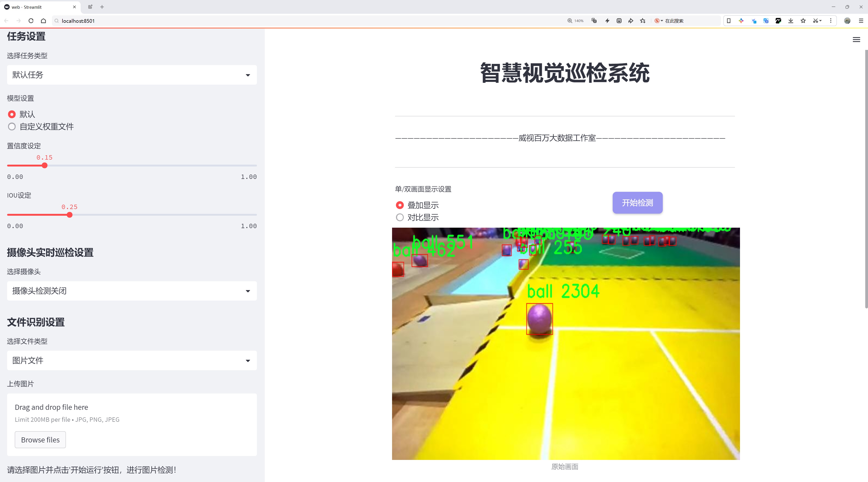Select the 叠加显示 radio button

coord(400,205)
